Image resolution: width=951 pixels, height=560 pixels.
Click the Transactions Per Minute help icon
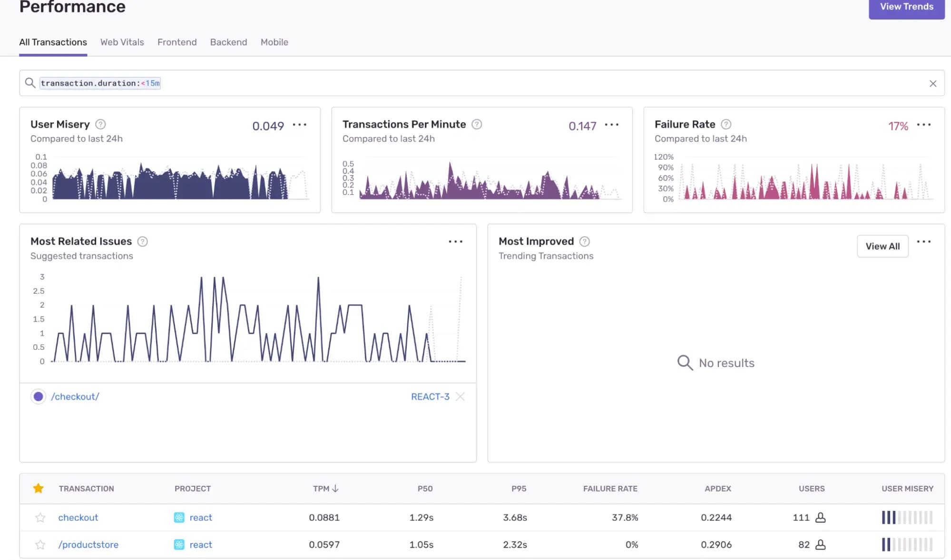(x=477, y=125)
